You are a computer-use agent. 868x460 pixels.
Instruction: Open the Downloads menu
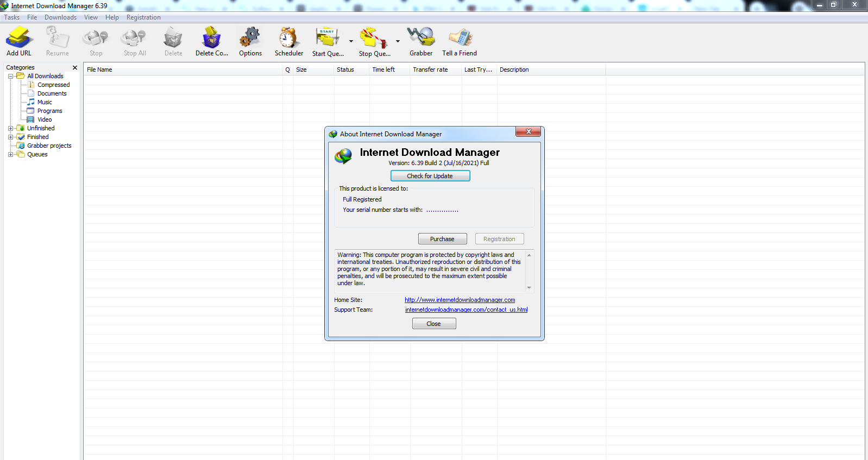(x=61, y=17)
